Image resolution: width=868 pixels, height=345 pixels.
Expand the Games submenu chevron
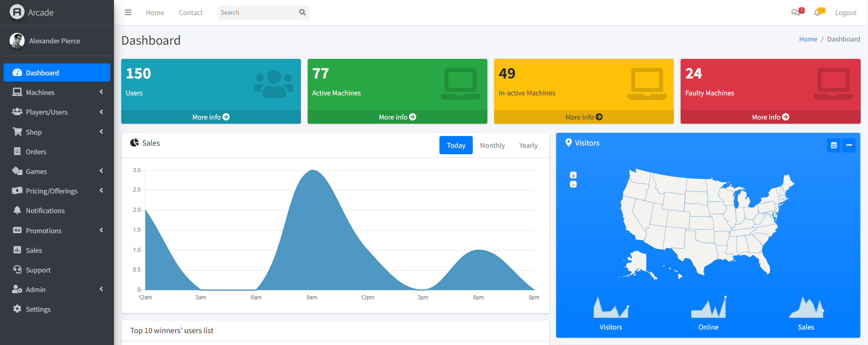click(101, 171)
